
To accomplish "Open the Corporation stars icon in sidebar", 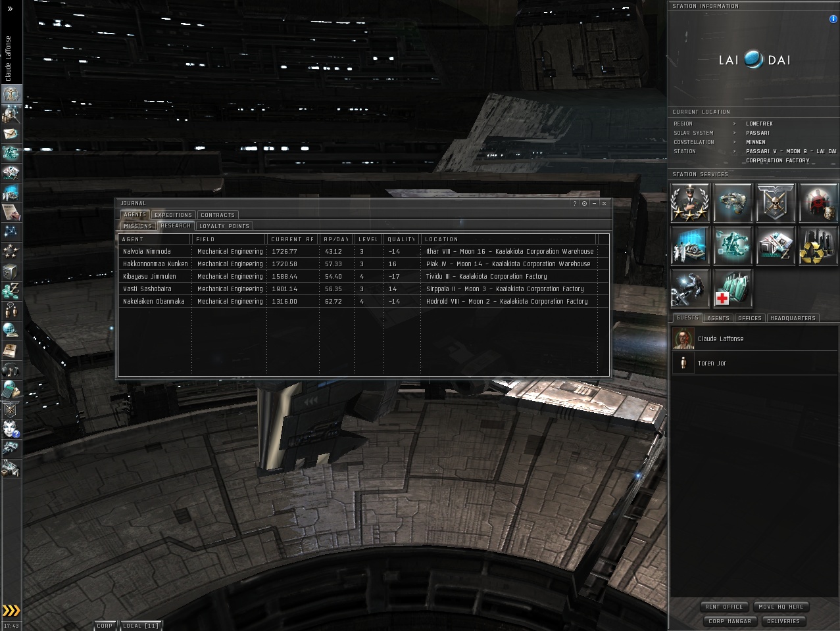I will pos(11,252).
